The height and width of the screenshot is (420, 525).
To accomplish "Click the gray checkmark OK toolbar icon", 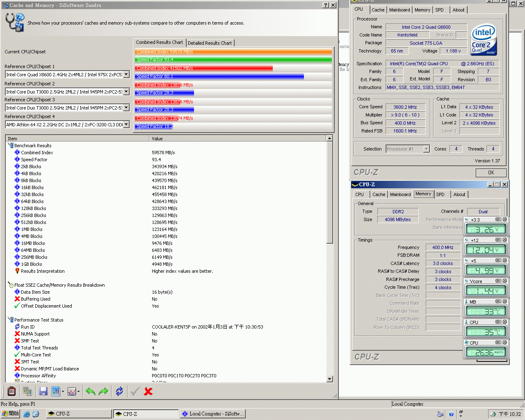I will (135, 391).
